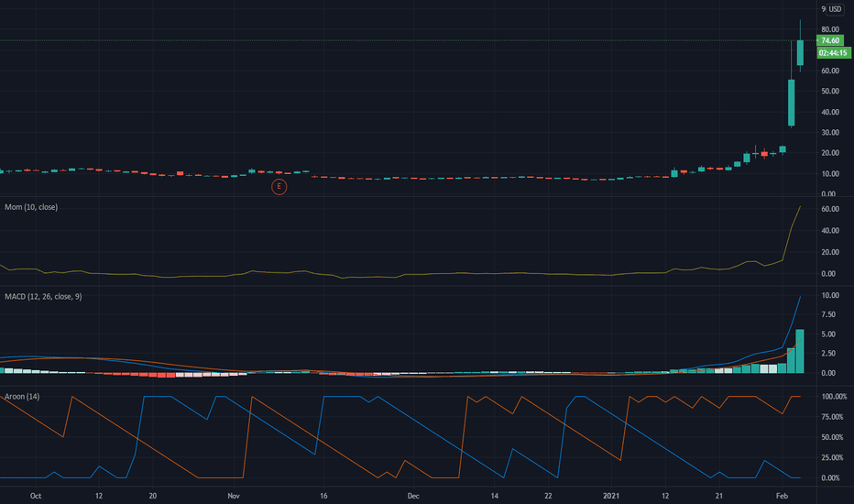
Task: Click the 75.00% Aroon axis label
Action: pos(832,417)
